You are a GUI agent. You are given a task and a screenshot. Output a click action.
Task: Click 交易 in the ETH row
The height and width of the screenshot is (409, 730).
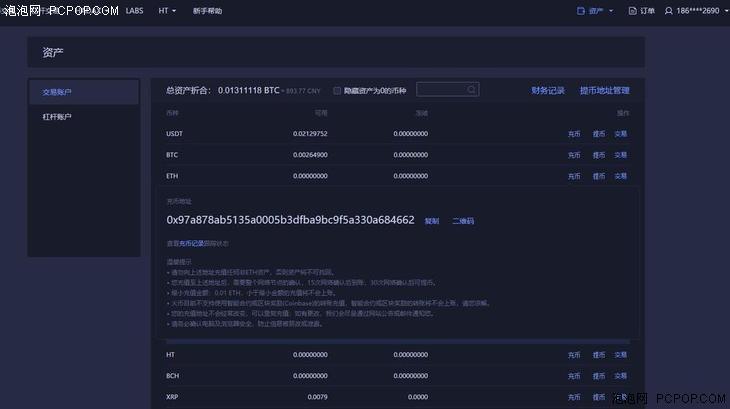[621, 176]
